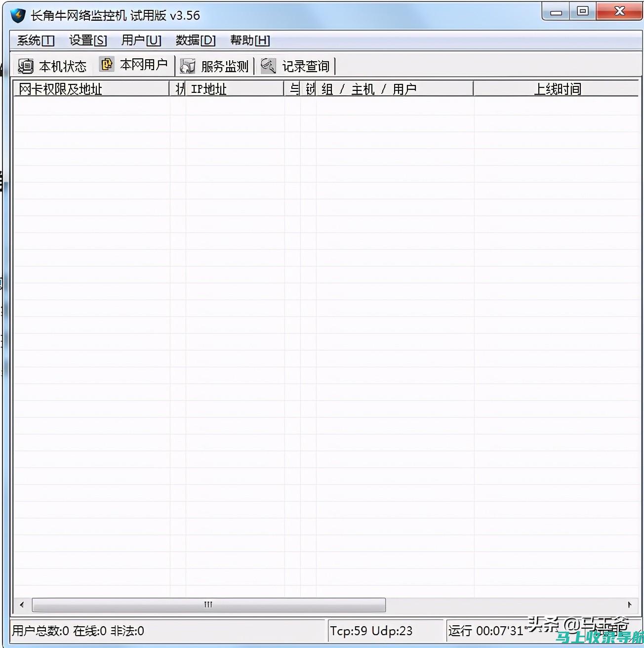This screenshot has height=648, width=644.
Task: Click the 用户总数:0 在线:0 非法:0 status text
Action: pyautogui.click(x=78, y=631)
